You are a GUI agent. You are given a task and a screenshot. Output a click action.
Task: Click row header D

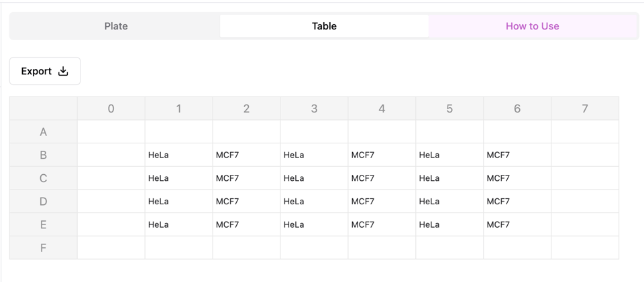tap(44, 202)
